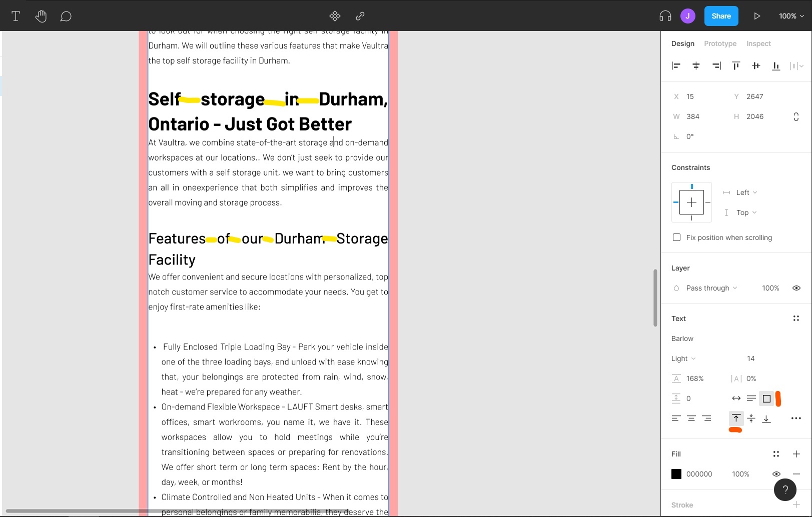Open the user avatar J
Image resolution: width=812 pixels, height=517 pixels.
pos(687,16)
